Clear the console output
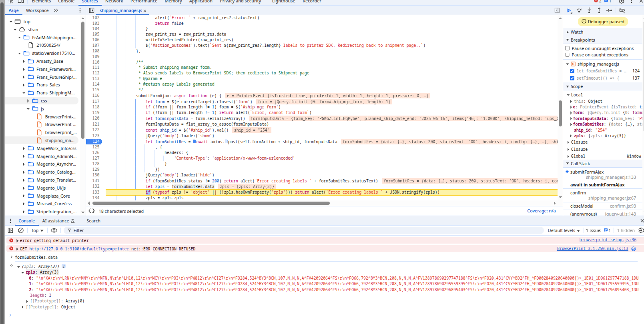The width and height of the screenshot is (644, 324). 21,230
